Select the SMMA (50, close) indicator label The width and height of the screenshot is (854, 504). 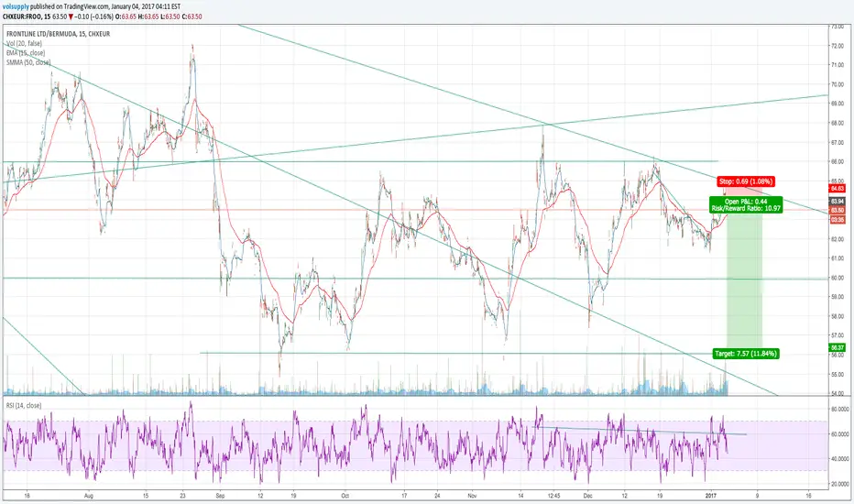(x=28, y=62)
